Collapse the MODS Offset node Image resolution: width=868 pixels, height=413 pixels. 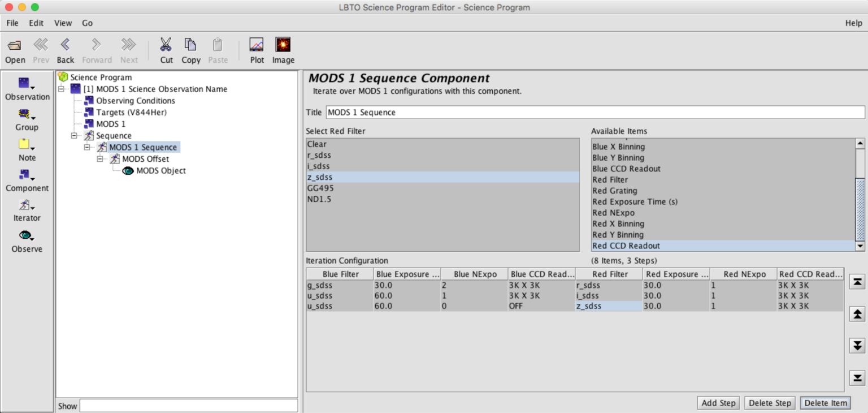[100, 159]
